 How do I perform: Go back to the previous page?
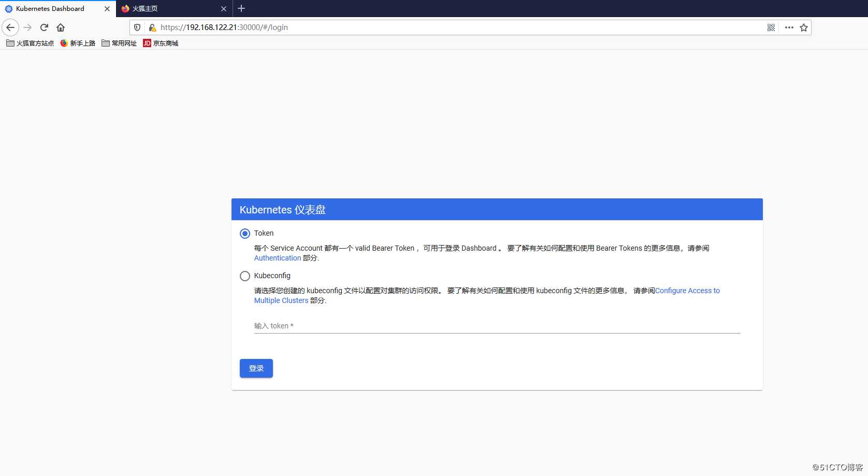[10, 27]
